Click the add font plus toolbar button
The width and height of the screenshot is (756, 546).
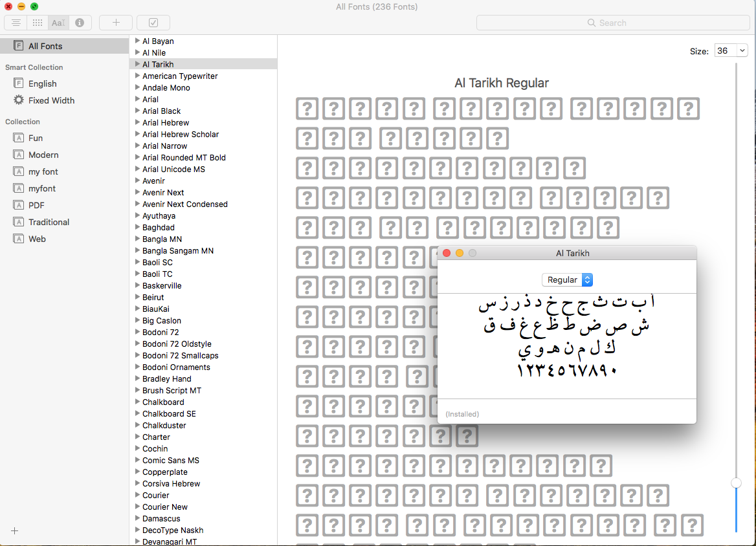[x=116, y=23]
